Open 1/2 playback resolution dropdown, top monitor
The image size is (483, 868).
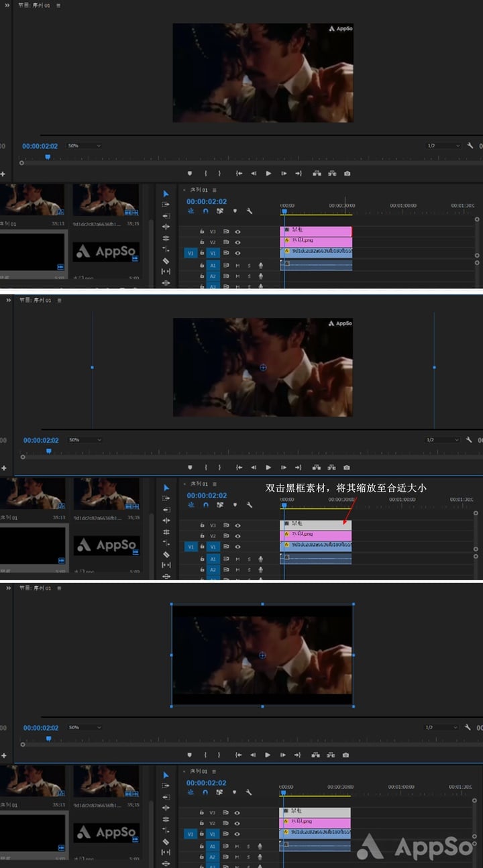pos(443,146)
